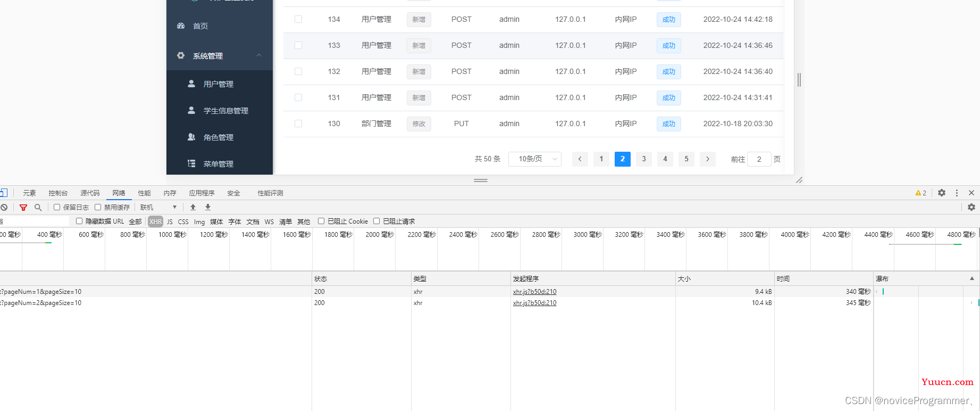The height and width of the screenshot is (411, 980).
Task: Check the box for log row 134
Action: 298,19
